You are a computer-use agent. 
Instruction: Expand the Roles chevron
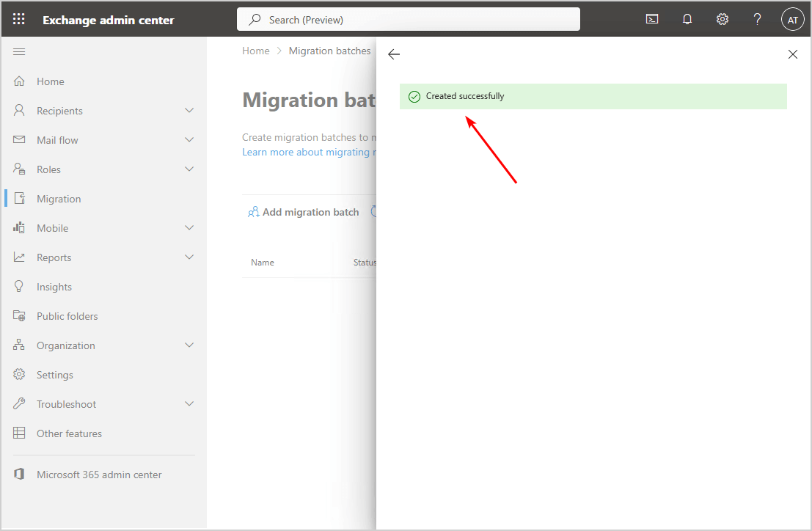189,169
